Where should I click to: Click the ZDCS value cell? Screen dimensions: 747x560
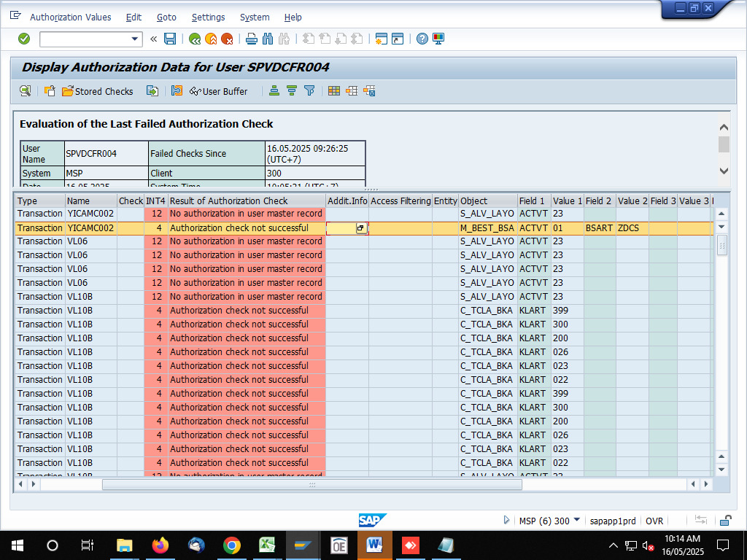[x=632, y=228]
